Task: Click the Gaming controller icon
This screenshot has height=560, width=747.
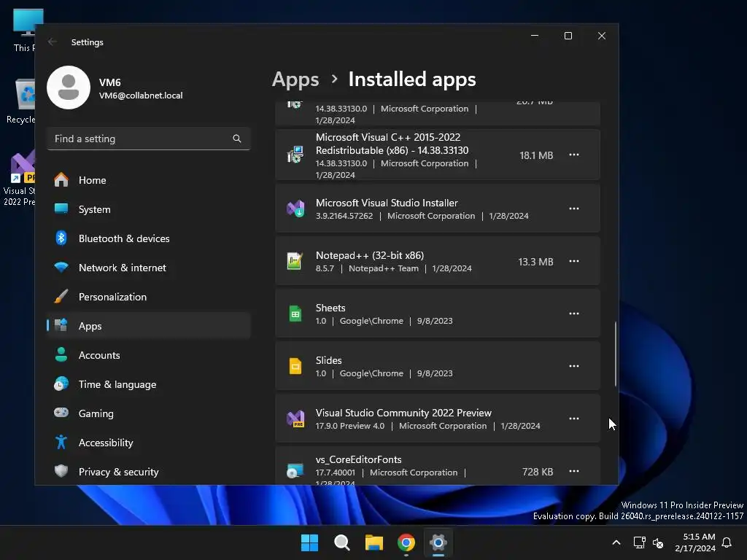Action: tap(61, 413)
